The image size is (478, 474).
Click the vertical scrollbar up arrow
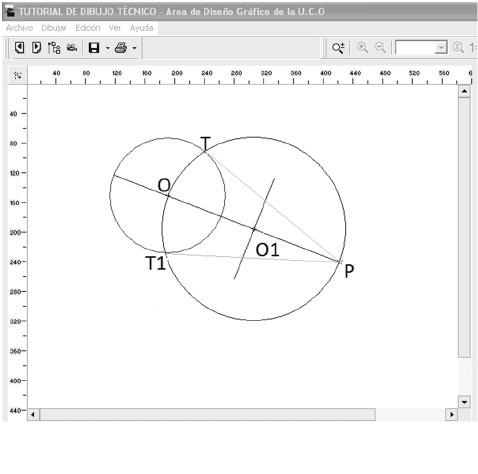[x=464, y=91]
